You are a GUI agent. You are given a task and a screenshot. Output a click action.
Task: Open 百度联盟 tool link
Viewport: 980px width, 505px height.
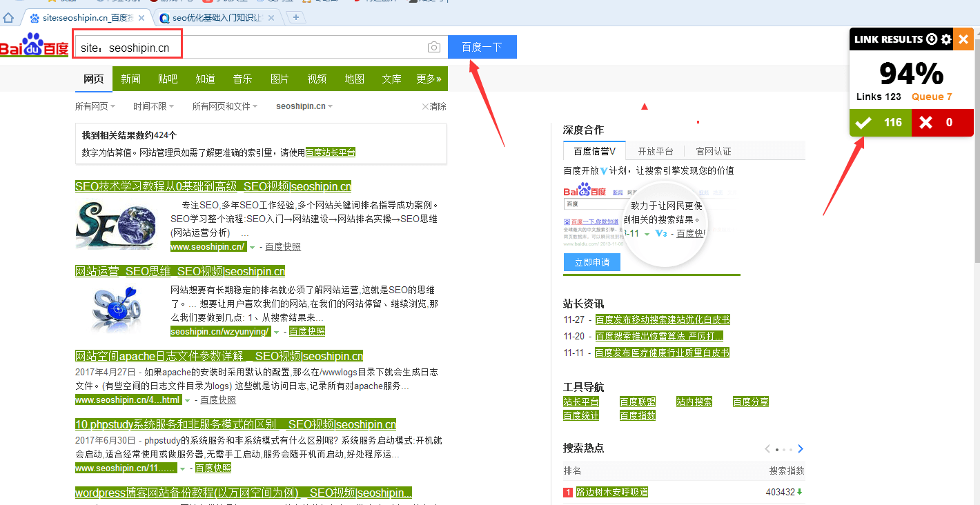(638, 402)
